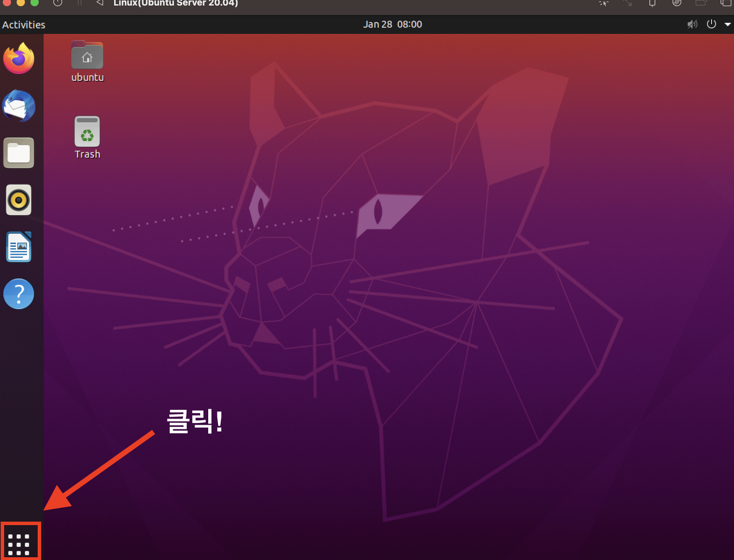Viewport: 734px width, 560px height.
Task: Open the Jan 28 08:00 clock menu
Action: [x=393, y=24]
